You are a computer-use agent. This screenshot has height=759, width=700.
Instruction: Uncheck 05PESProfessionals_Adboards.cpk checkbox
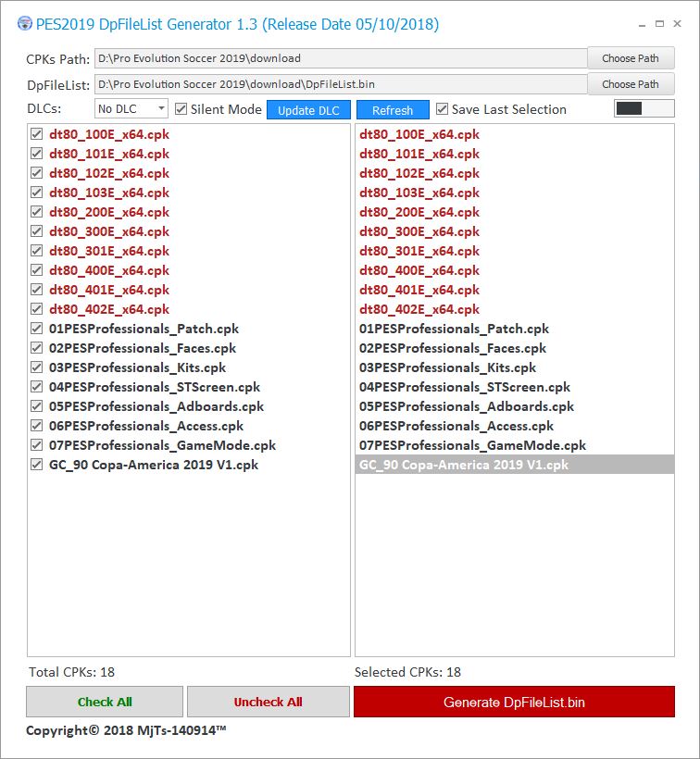click(x=36, y=405)
